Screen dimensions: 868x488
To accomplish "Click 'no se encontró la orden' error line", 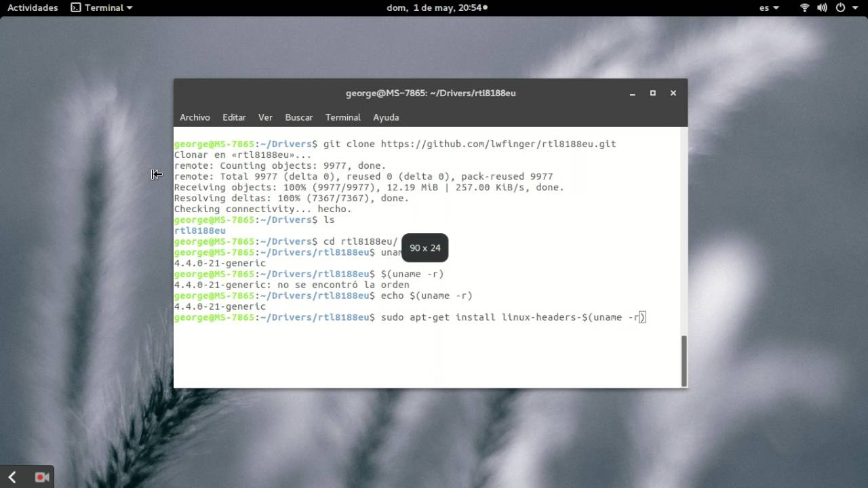I will coord(292,285).
